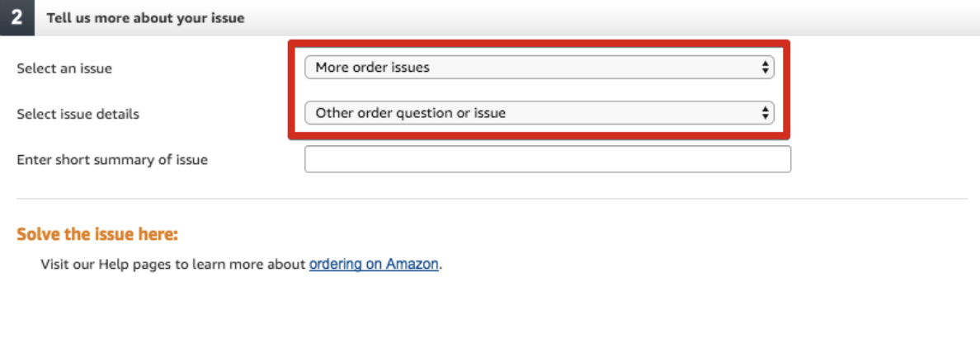This screenshot has height=338, width=980.
Task: Click the "More order issues" text inside the selector
Action: pos(372,68)
